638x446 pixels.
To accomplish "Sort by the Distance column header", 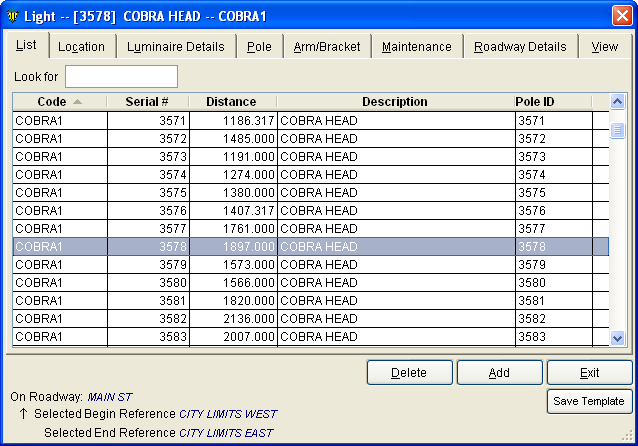I will click(232, 102).
